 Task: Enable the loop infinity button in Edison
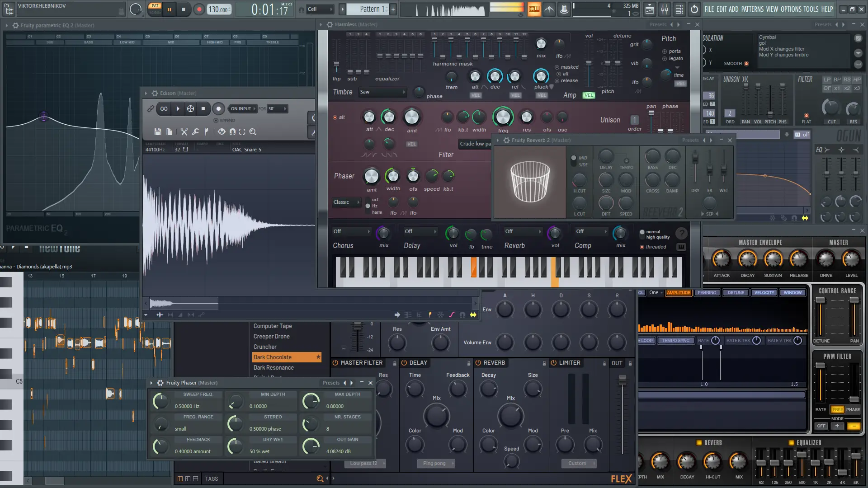point(164,108)
